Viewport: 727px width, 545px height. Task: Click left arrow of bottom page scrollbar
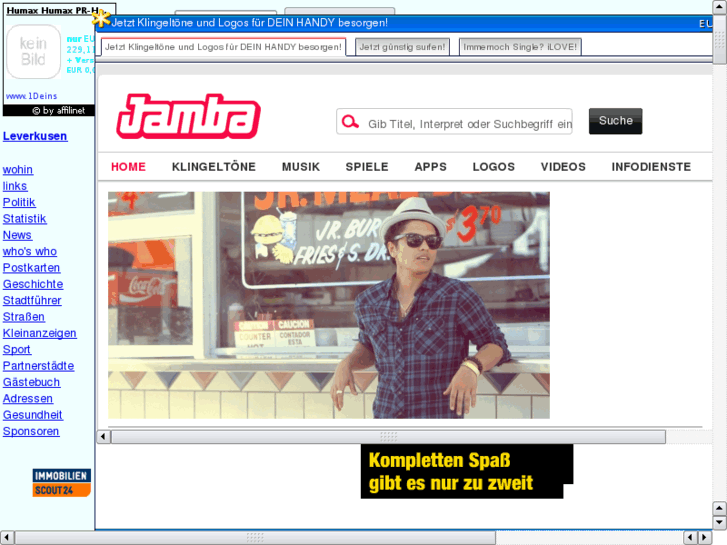pyautogui.click(x=6, y=538)
